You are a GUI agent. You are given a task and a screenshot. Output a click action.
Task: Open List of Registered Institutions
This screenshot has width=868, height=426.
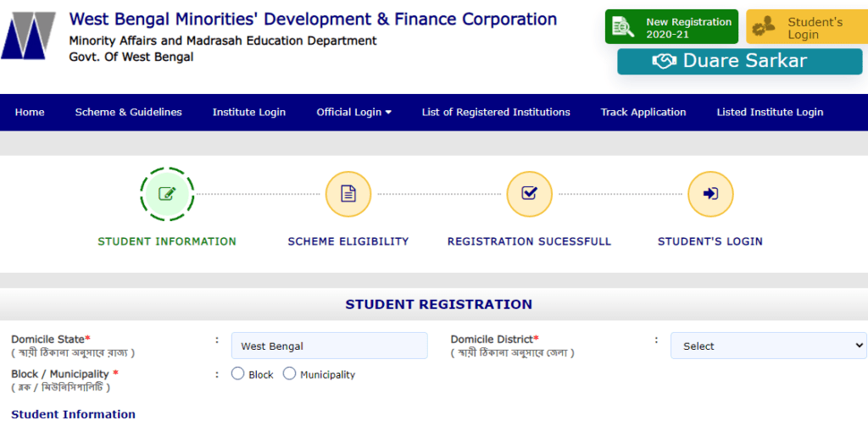click(x=496, y=113)
